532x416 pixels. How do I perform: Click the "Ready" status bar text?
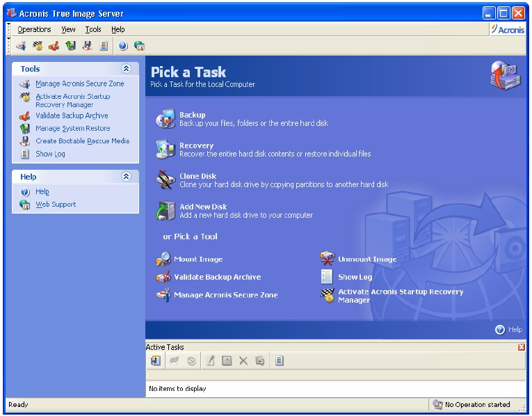[x=18, y=404]
